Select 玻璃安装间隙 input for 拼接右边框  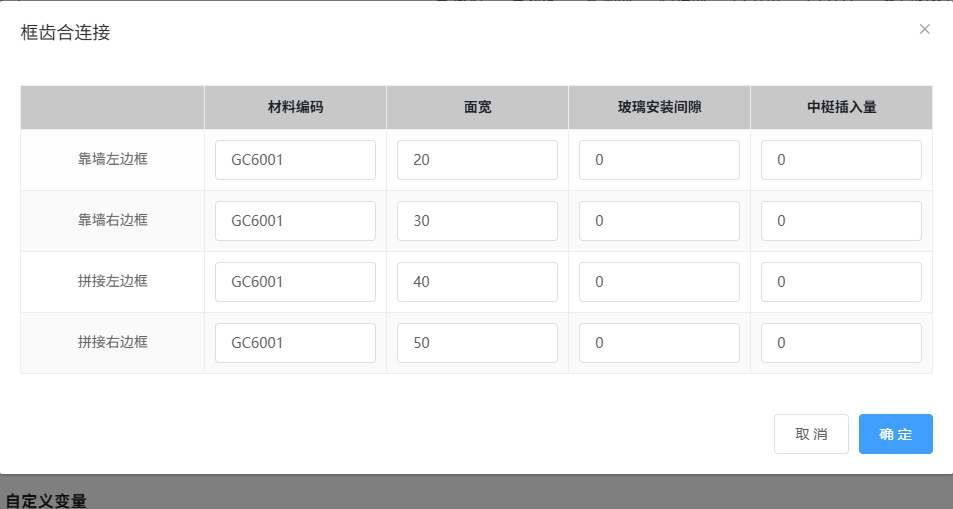(659, 343)
